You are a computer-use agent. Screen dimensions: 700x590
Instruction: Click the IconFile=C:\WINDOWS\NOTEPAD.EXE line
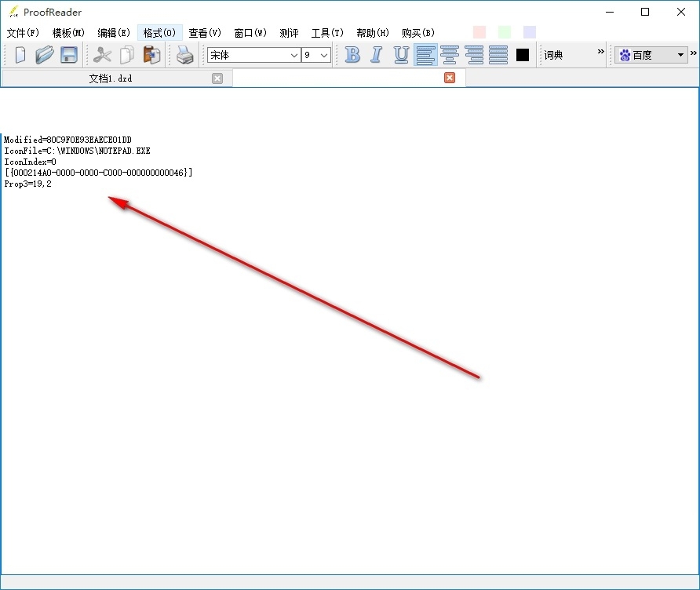coord(77,151)
